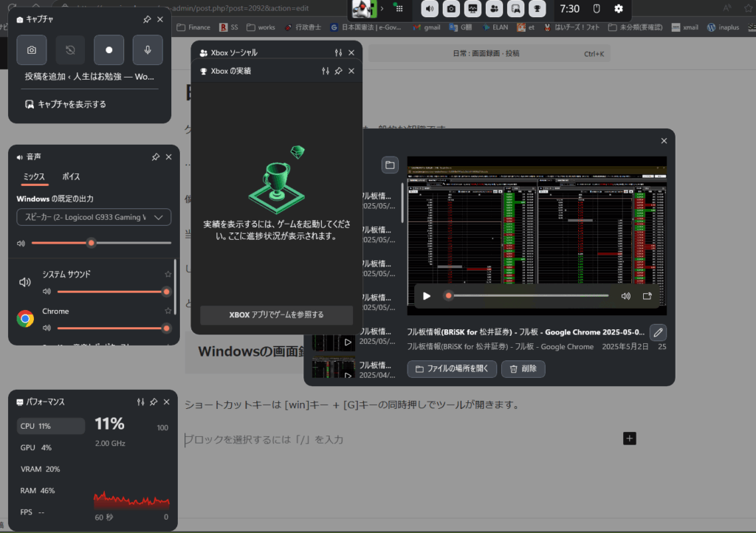Open captures folder icon in gallery

click(x=390, y=165)
